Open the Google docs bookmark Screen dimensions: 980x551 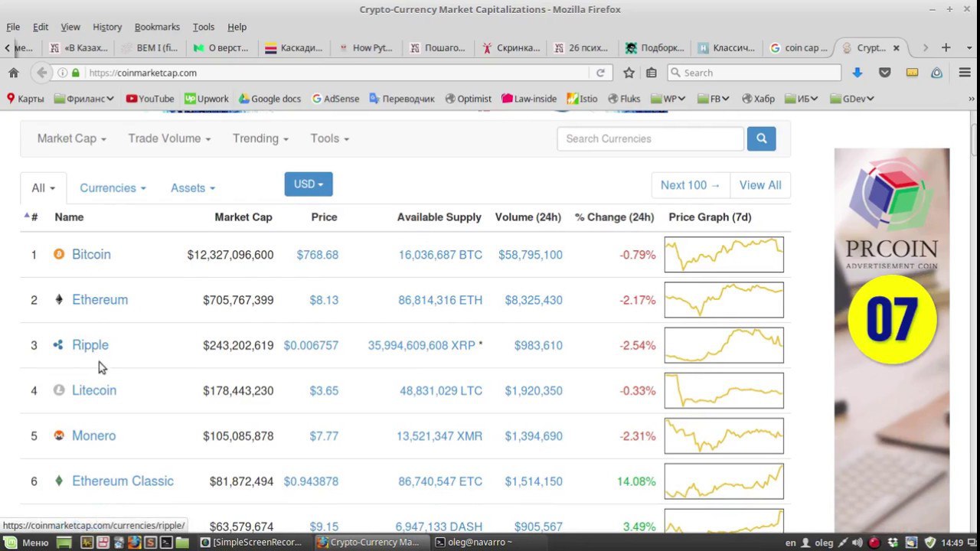point(269,99)
